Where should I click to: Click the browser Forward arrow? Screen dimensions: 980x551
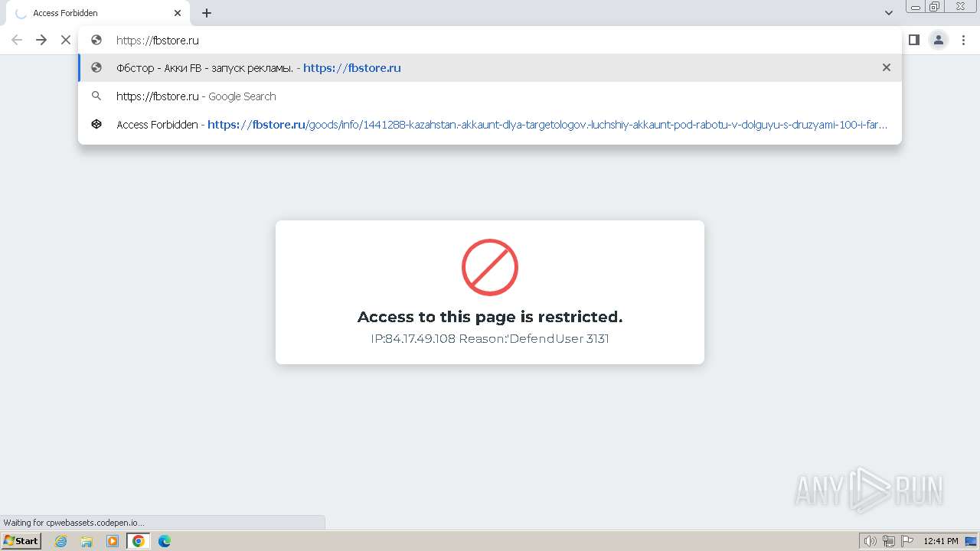[41, 40]
